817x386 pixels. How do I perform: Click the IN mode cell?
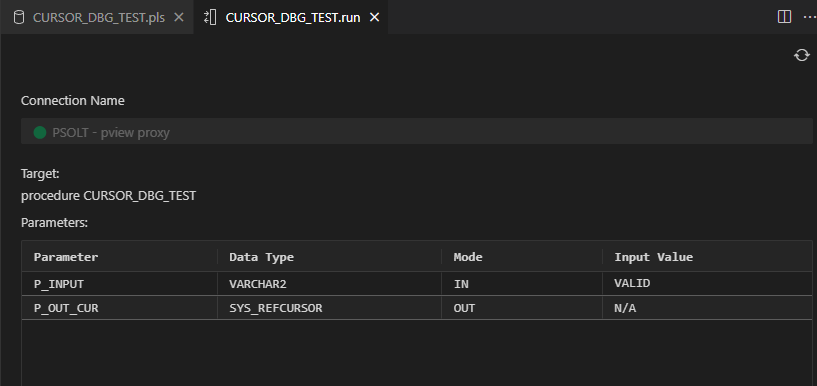tap(522, 284)
